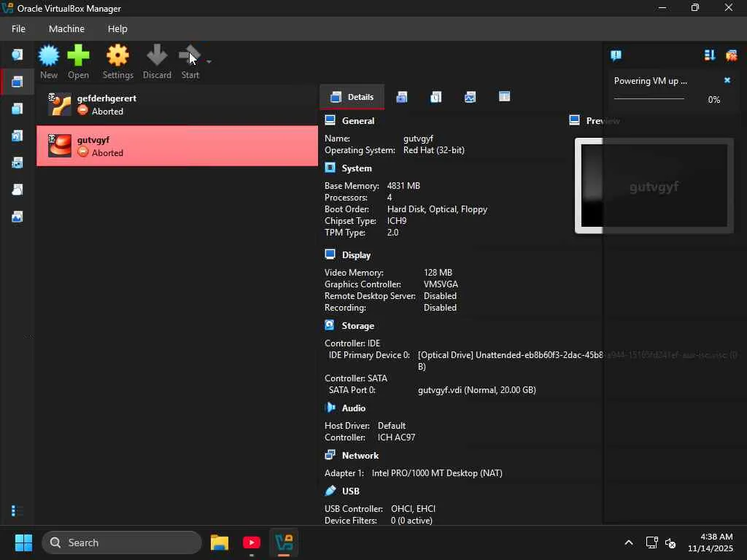This screenshot has width=747, height=560.
Task: Dismiss the Powering VM up notification
Action: pos(727,80)
